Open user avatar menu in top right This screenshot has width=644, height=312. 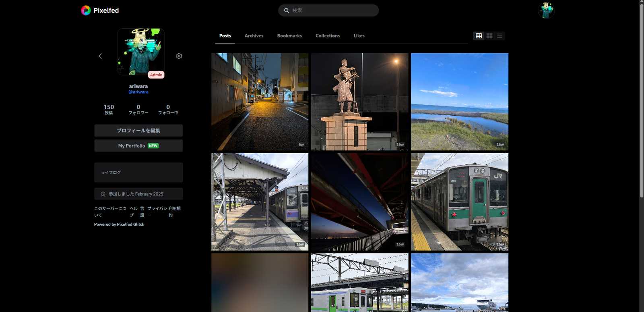pos(546,10)
